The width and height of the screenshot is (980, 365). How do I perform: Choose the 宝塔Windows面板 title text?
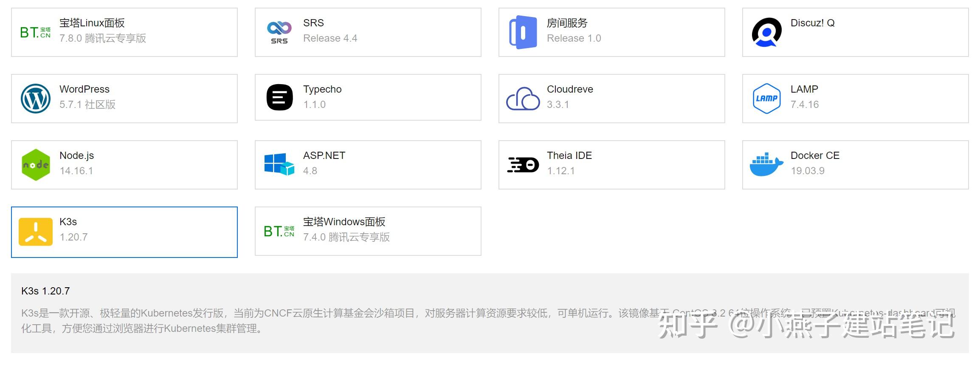[344, 222]
